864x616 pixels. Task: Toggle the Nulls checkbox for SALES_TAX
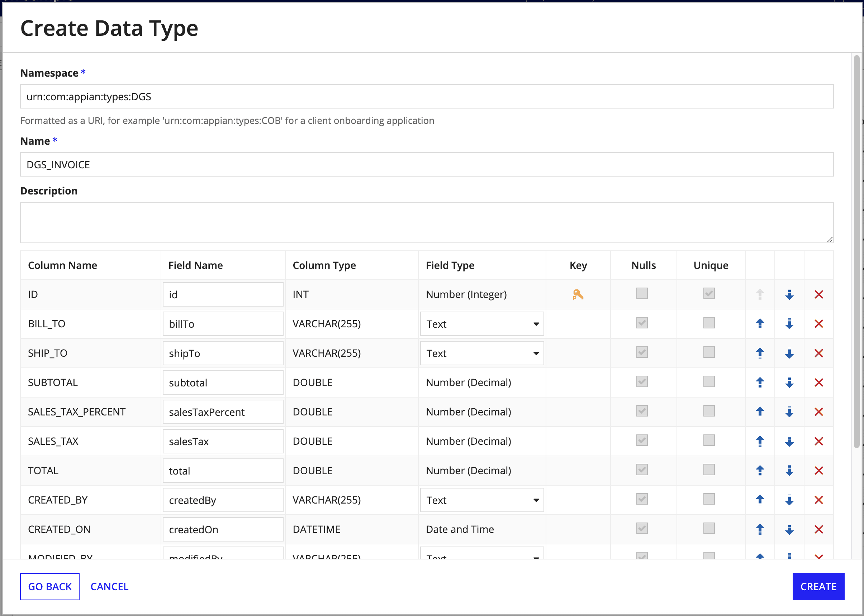point(641,441)
